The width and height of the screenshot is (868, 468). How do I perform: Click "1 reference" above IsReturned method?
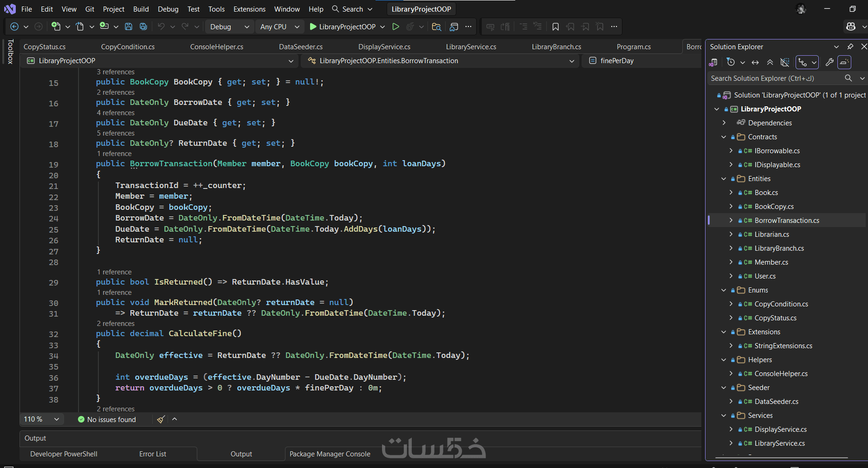pyautogui.click(x=114, y=272)
